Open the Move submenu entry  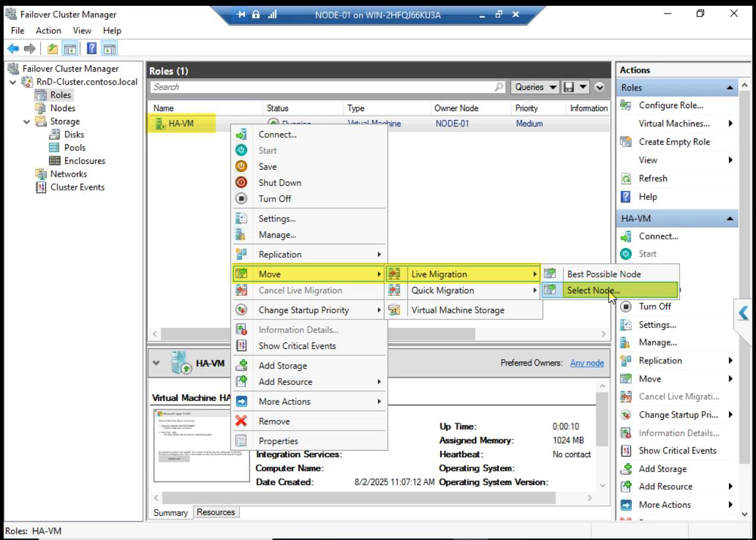309,274
